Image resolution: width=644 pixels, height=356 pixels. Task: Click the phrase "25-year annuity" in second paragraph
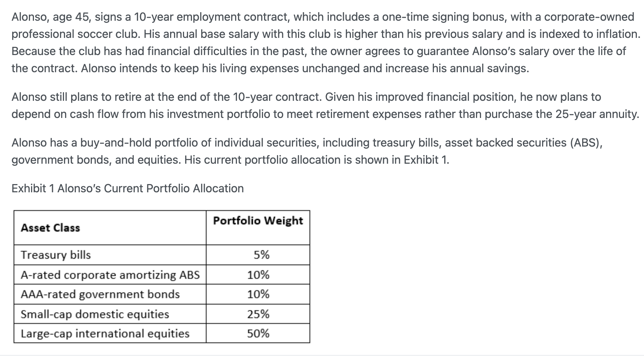(x=597, y=114)
